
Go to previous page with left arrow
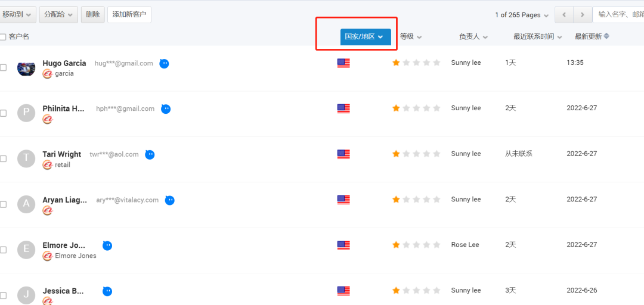[564, 15]
